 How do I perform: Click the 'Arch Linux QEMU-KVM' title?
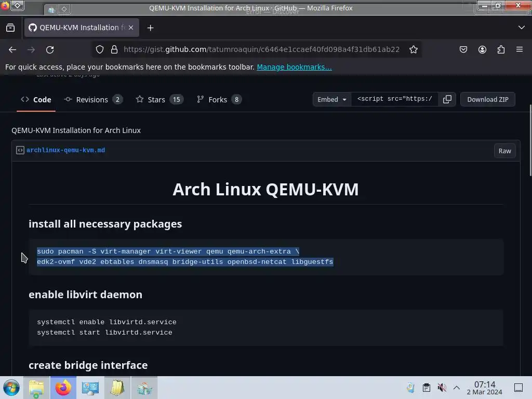(265, 189)
